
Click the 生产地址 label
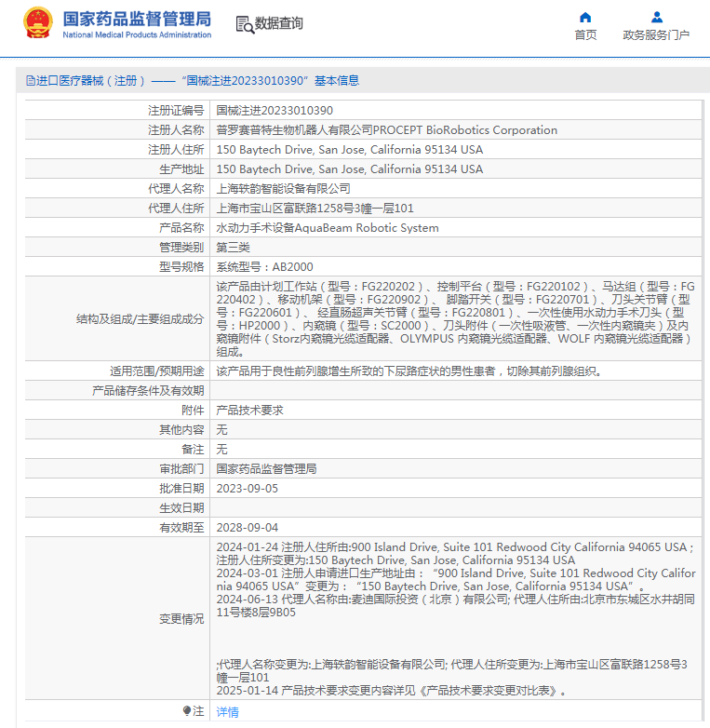pyautogui.click(x=181, y=169)
